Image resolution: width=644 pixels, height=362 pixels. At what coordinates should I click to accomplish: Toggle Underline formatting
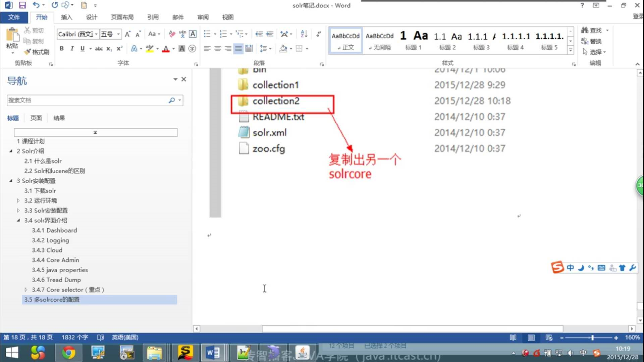click(83, 49)
